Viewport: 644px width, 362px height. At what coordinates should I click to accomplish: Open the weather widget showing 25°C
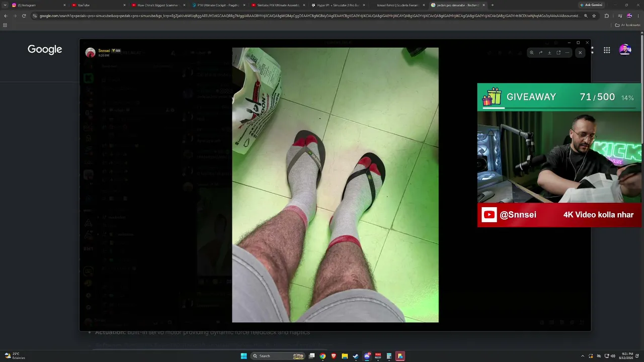tap(15, 355)
